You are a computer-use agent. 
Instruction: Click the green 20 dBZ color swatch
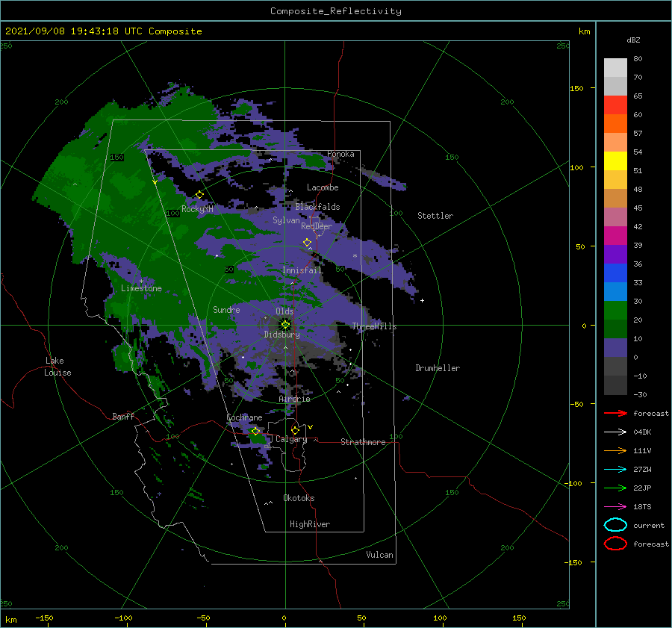(615, 311)
